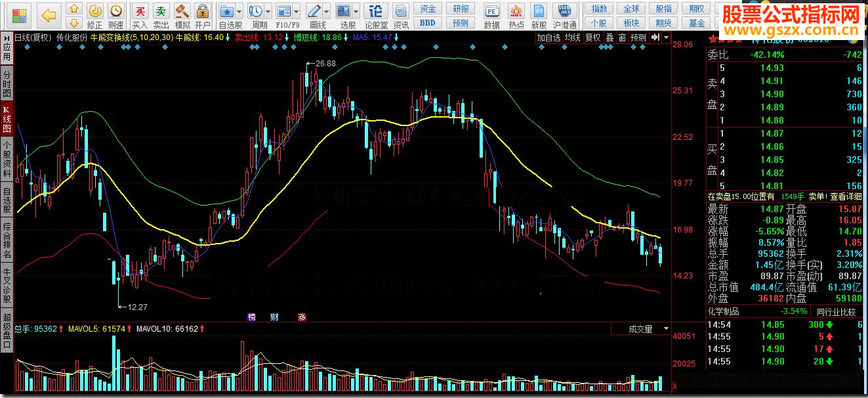Click the 指数 index button
The image size is (868, 398).
coord(599,9)
